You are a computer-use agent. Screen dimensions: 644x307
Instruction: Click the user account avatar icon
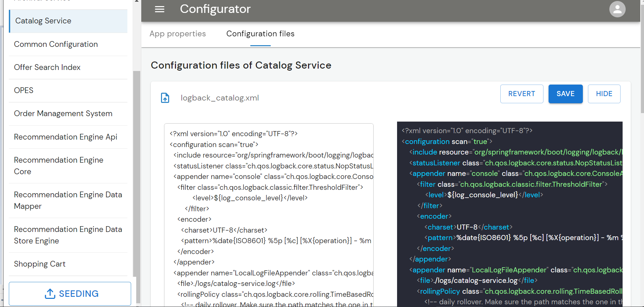[x=617, y=9]
